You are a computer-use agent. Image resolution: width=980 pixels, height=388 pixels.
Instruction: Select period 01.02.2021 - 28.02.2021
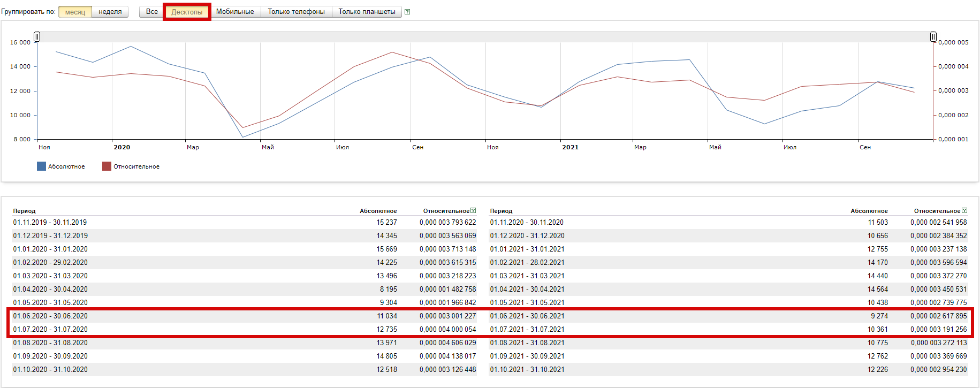pyautogui.click(x=527, y=262)
